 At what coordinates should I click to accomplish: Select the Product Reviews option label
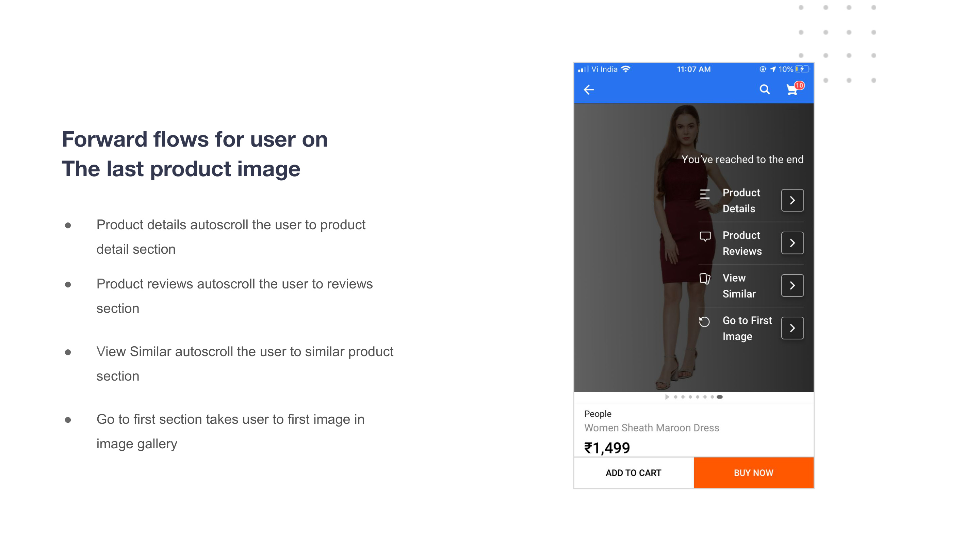click(x=742, y=243)
